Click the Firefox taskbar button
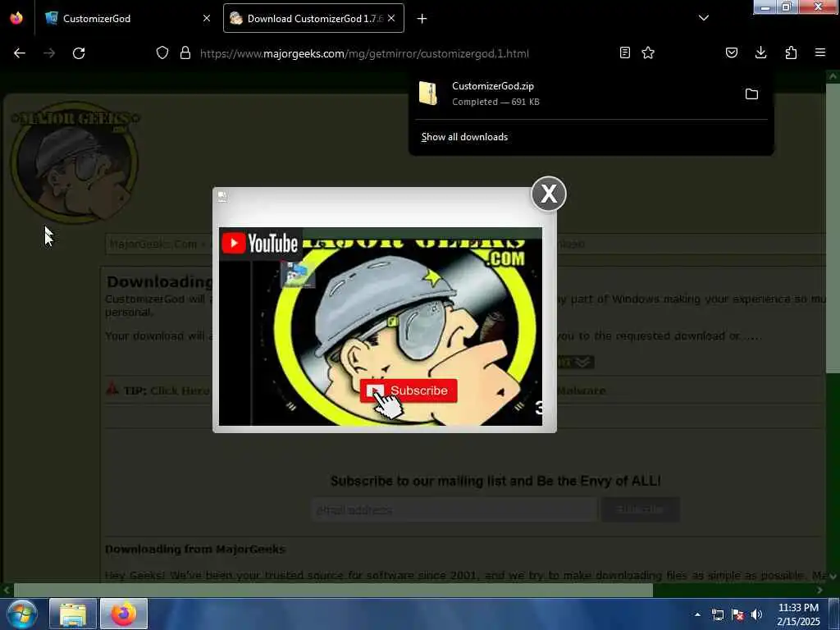The width and height of the screenshot is (840, 630). 124,614
